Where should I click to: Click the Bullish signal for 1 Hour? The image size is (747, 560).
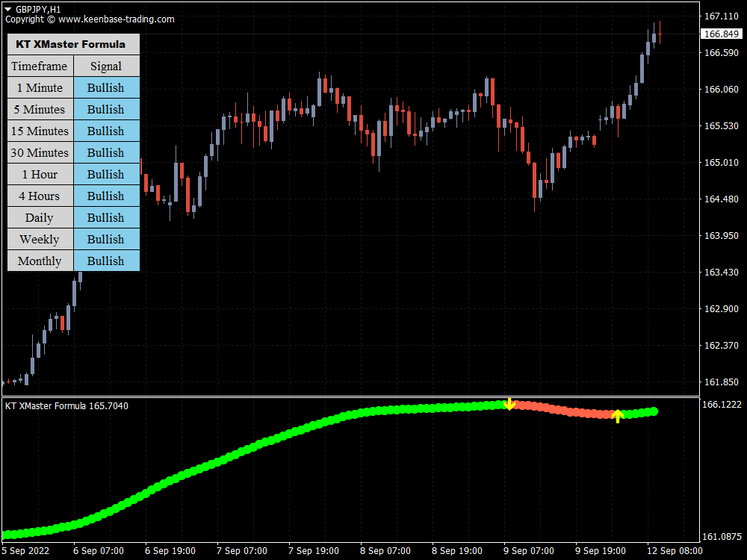click(107, 174)
